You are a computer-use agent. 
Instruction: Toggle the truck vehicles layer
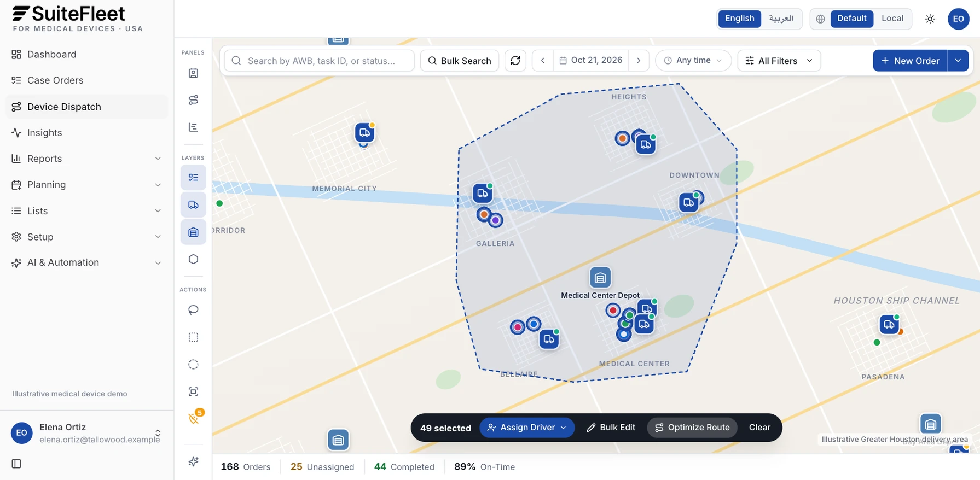[x=193, y=205]
